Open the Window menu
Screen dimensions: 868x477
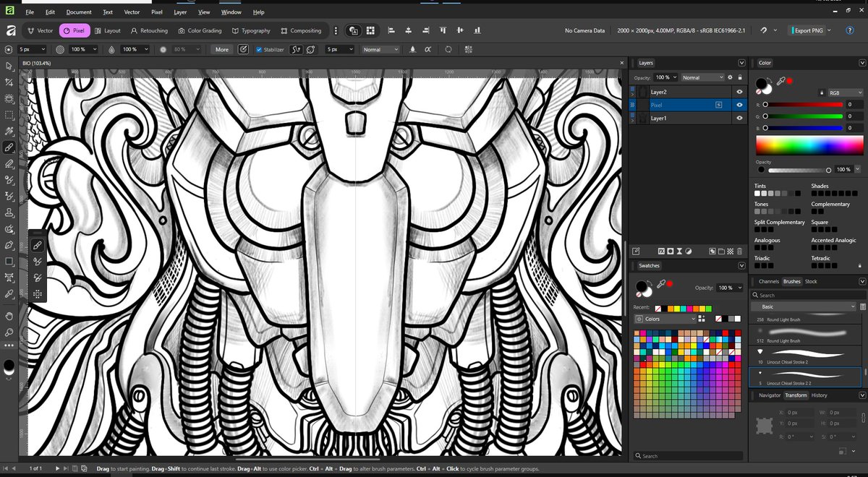231,12
